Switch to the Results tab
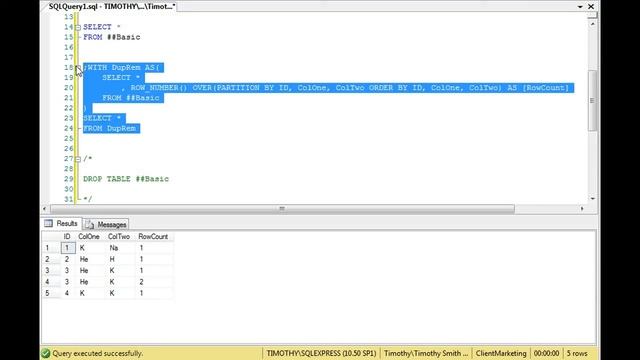Viewport: 640px width, 360px height. pos(62,224)
